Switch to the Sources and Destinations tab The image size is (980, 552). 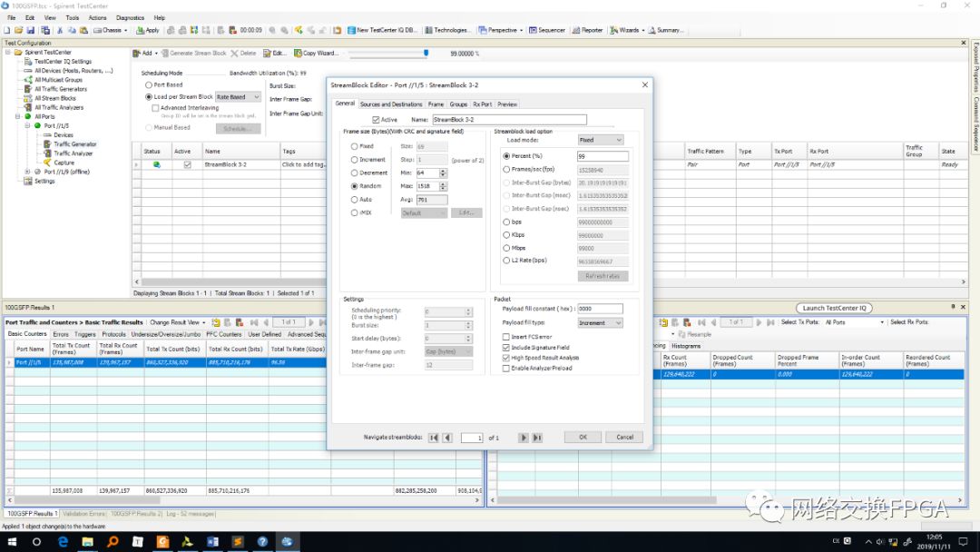pos(391,104)
